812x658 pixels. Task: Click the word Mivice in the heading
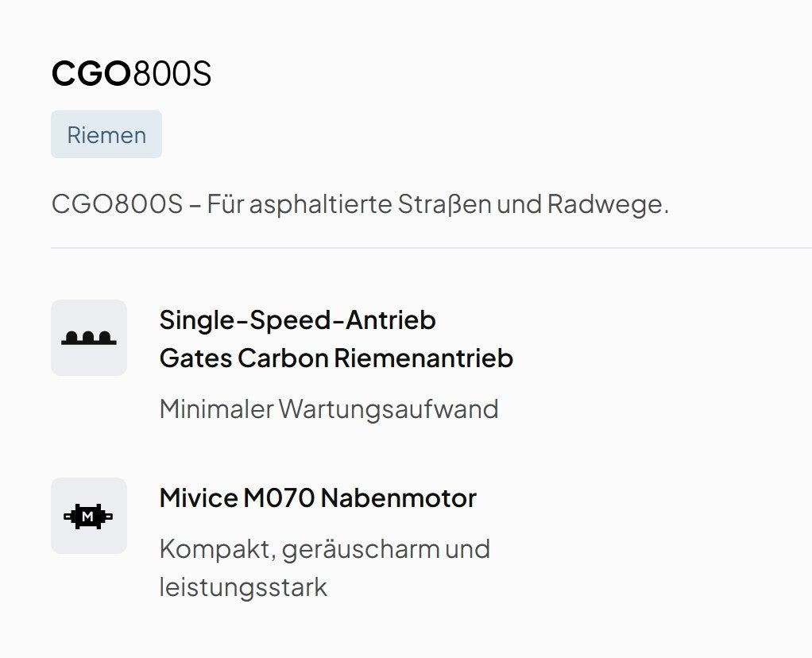click(199, 498)
